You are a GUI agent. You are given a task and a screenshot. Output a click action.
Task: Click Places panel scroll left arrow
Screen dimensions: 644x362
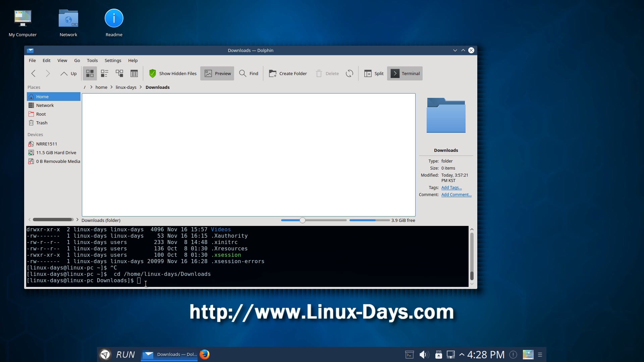pyautogui.click(x=30, y=220)
